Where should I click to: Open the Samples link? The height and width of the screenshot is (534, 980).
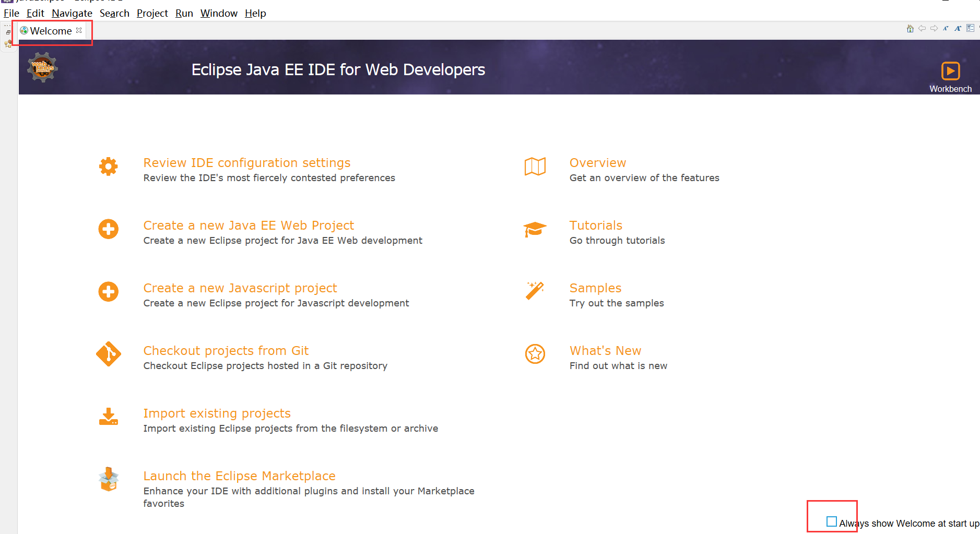(x=595, y=288)
